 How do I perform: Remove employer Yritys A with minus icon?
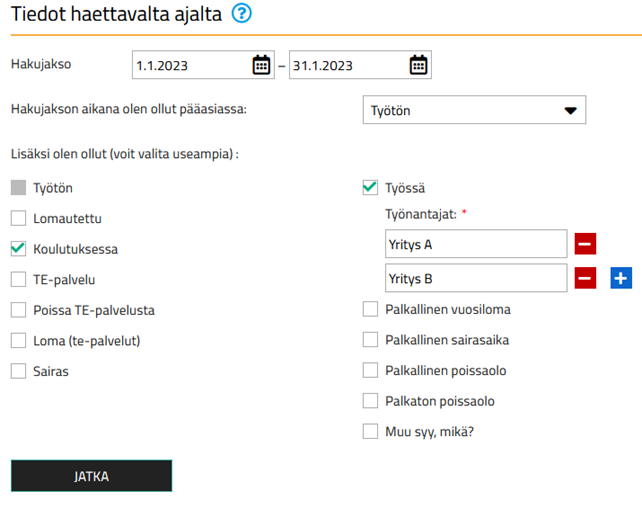click(585, 244)
